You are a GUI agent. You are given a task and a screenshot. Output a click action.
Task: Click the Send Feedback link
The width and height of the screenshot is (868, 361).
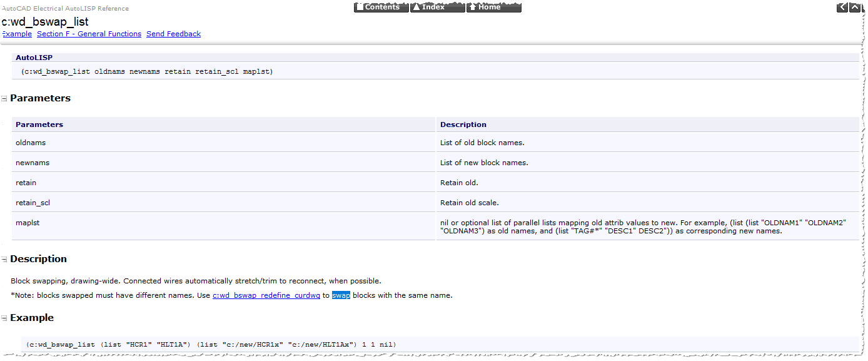point(173,34)
